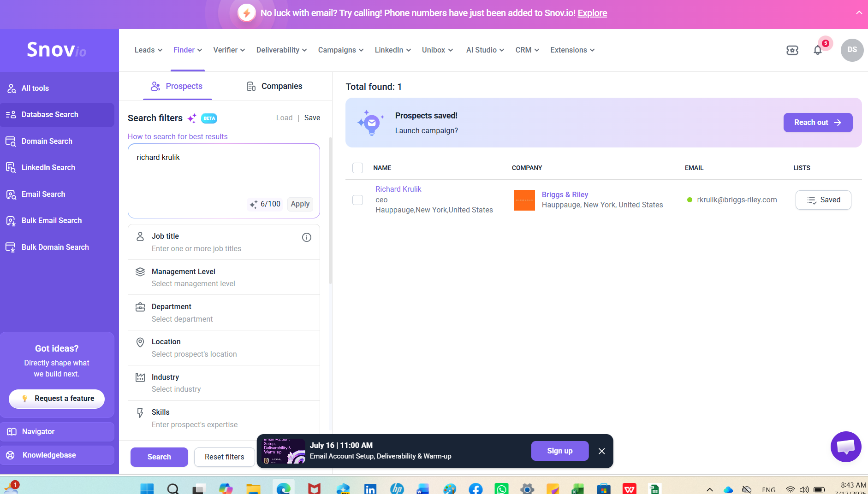Click the credits ticket icon in header

point(792,50)
